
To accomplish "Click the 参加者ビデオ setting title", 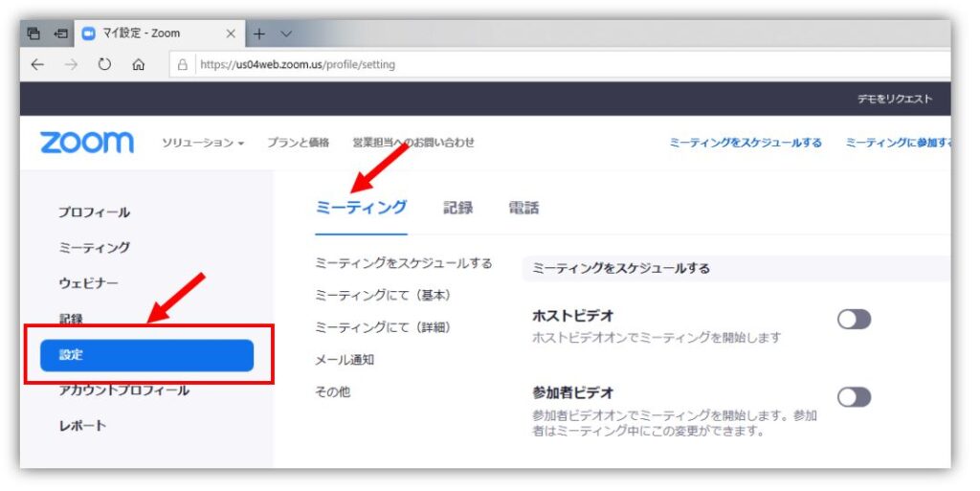I will pos(573,393).
